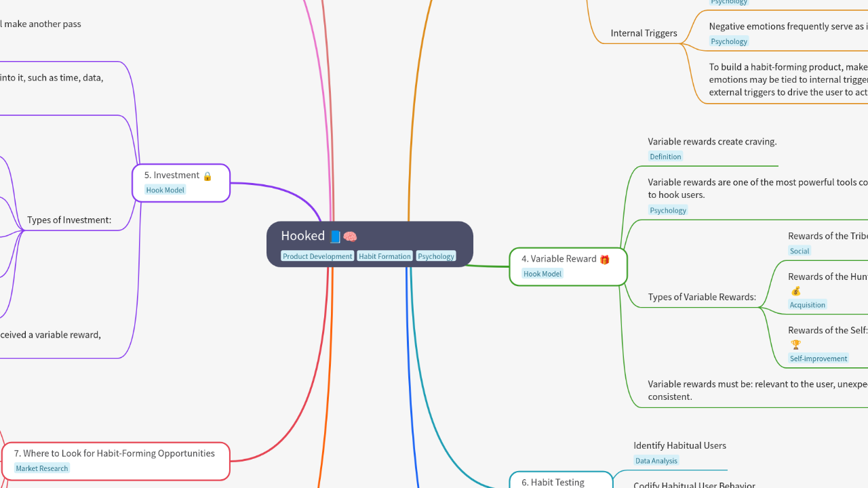Select the Types of Investment branch
The width and height of the screenshot is (868, 488).
click(x=69, y=220)
